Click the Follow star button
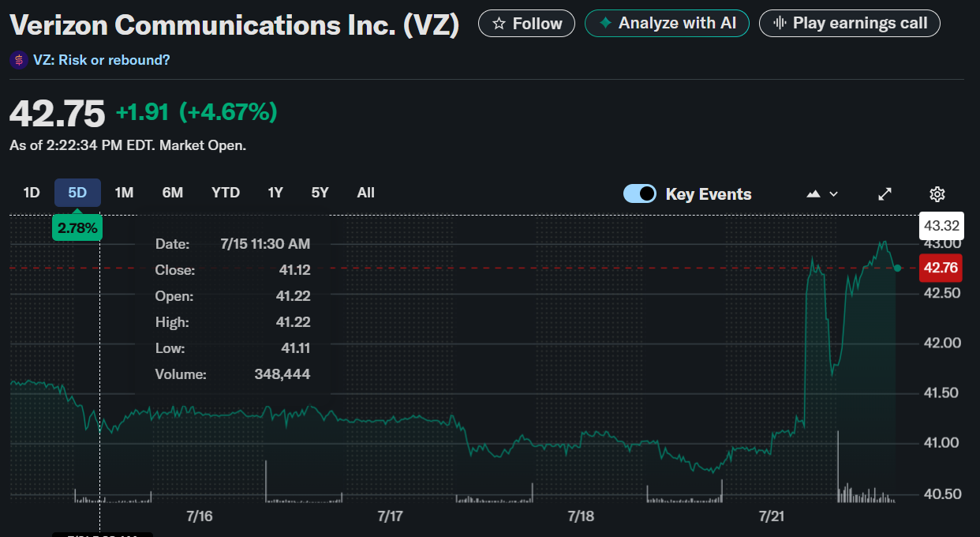This screenshot has width=980, height=537. point(527,24)
